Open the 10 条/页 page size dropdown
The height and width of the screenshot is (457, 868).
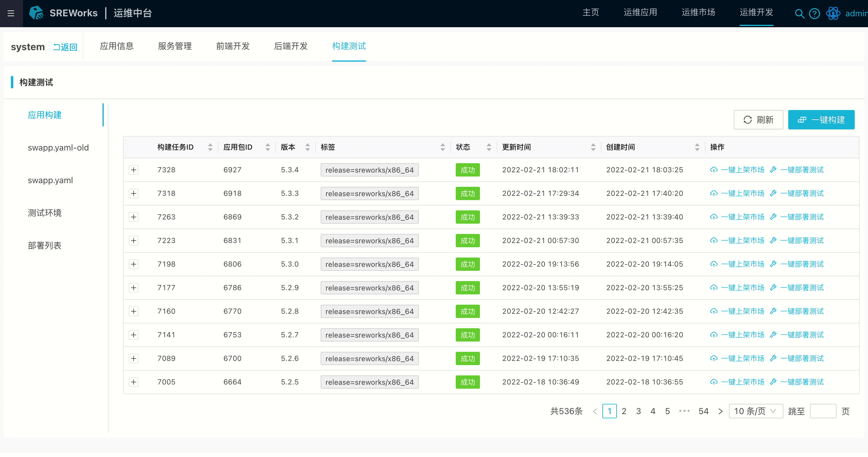point(756,411)
